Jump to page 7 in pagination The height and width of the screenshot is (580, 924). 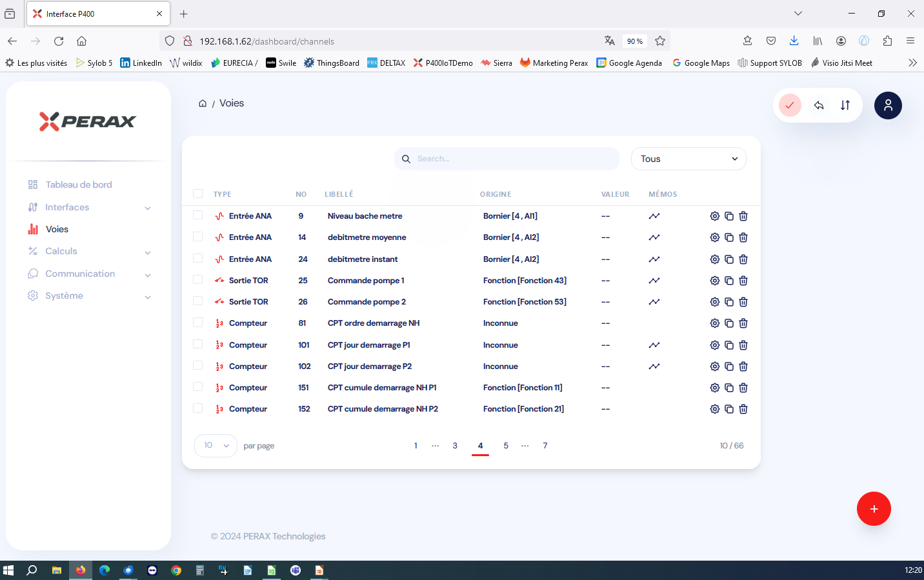[x=545, y=446]
